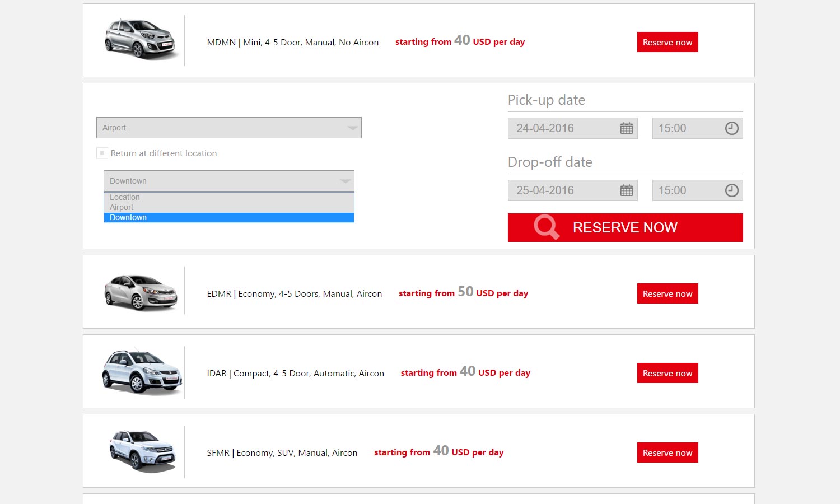Image resolution: width=840 pixels, height=504 pixels.
Task: Click the drop-off time field showing 15:00
Action: pyautogui.click(x=686, y=190)
